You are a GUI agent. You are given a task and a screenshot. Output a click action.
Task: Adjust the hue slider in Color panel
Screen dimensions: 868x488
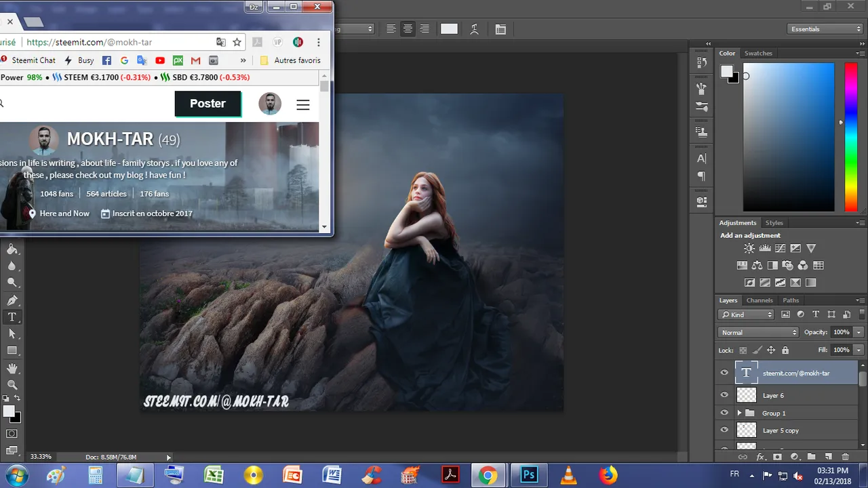pos(850,137)
